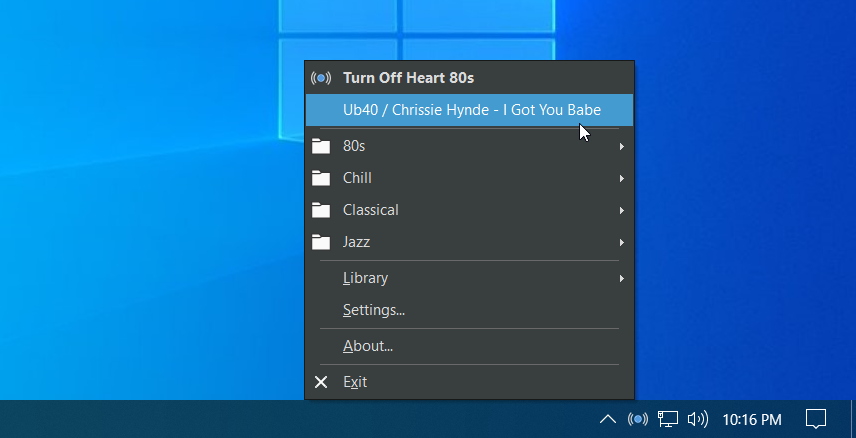The height and width of the screenshot is (438, 856).
Task: Expand the 80s submenu arrow
Action: pyautogui.click(x=621, y=146)
